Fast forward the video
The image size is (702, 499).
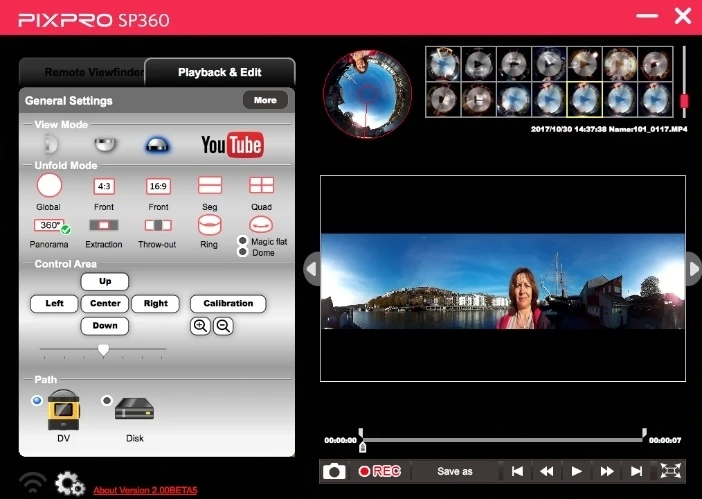coord(607,471)
